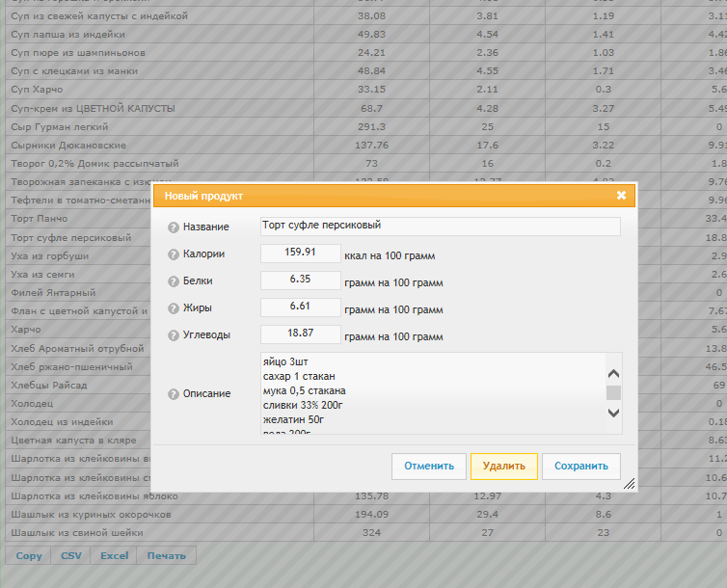The image size is (727, 588).
Task: Select row Суп-крем из ЦВЕТНОЙ КАПУСТЫ
Action: click(366, 108)
